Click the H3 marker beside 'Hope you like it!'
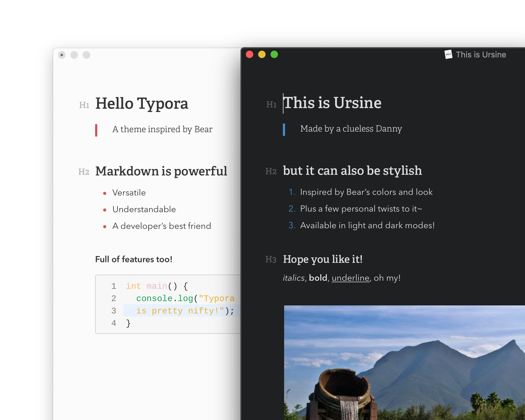Image resolution: width=525 pixels, height=420 pixels. click(x=271, y=259)
